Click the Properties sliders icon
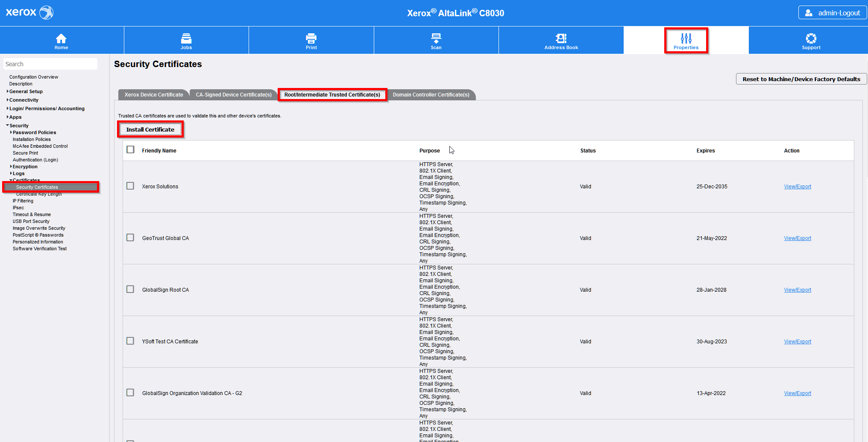 click(x=686, y=39)
